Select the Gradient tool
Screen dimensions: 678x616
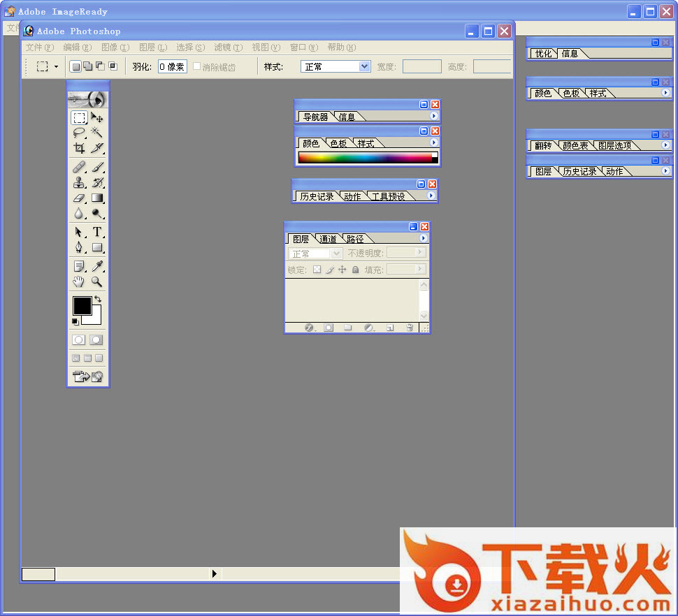tap(97, 198)
